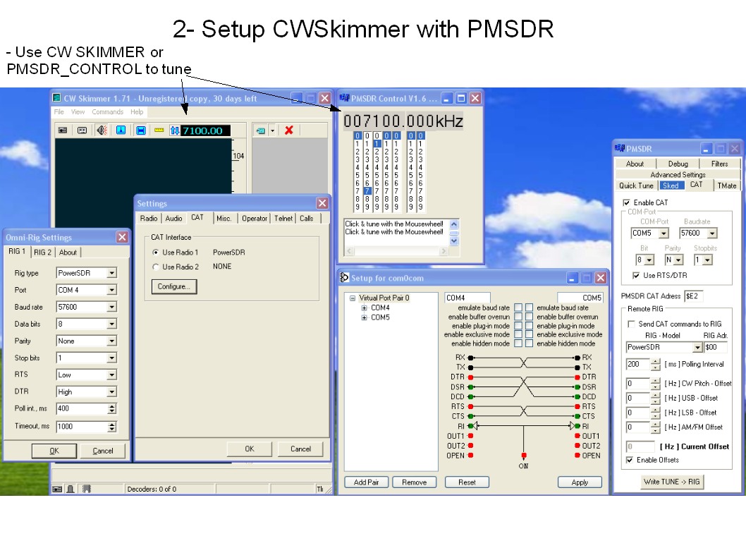This screenshot has width=746, height=560.
Task: Select the Use Radio 1 option
Action: [156, 252]
